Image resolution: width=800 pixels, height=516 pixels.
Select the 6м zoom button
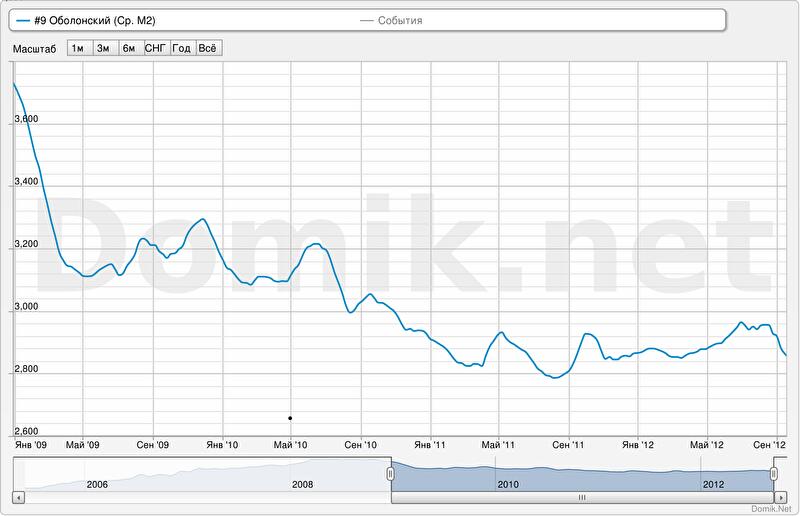129,48
